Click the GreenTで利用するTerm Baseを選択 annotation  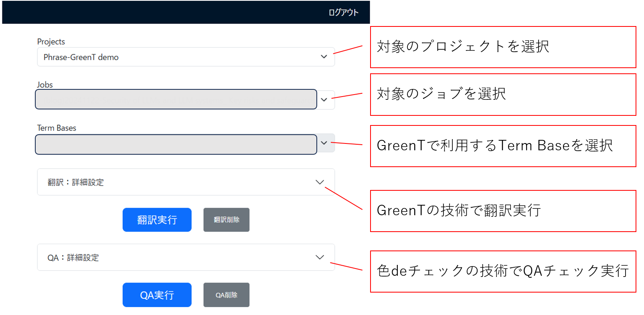pos(503,146)
